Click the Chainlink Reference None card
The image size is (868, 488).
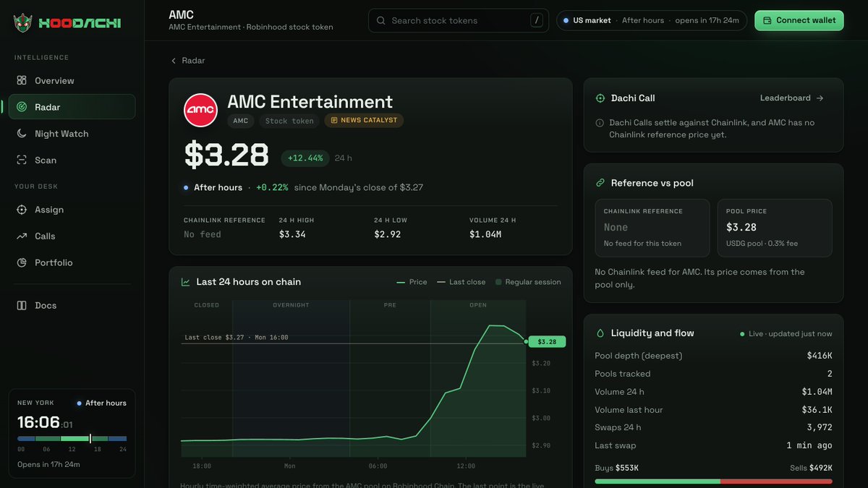(652, 228)
